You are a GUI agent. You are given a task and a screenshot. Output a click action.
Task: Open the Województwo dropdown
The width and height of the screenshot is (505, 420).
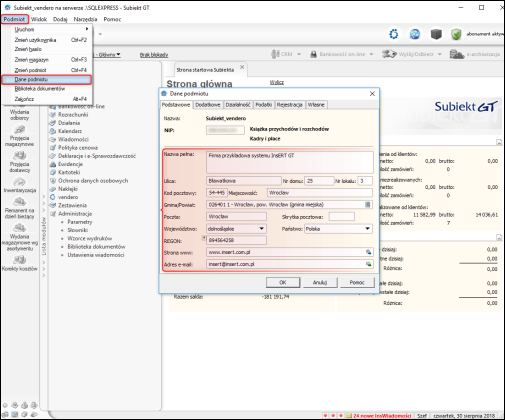(x=262, y=229)
